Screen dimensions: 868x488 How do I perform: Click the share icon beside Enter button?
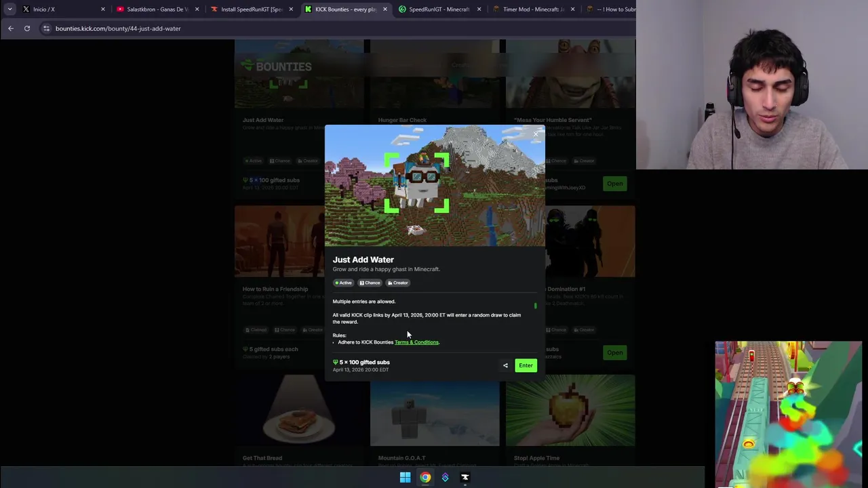[x=505, y=365]
